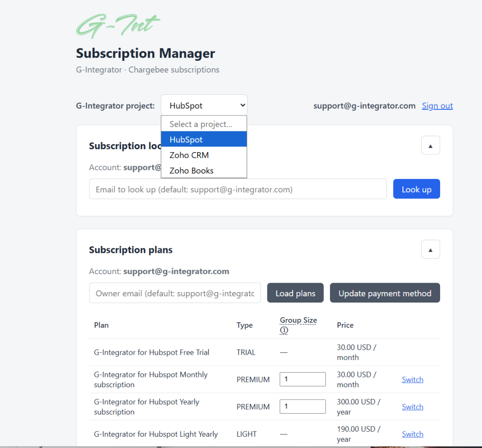Switch to Hubspot Yearly subscription plan
The height and width of the screenshot is (448, 482).
point(412,407)
